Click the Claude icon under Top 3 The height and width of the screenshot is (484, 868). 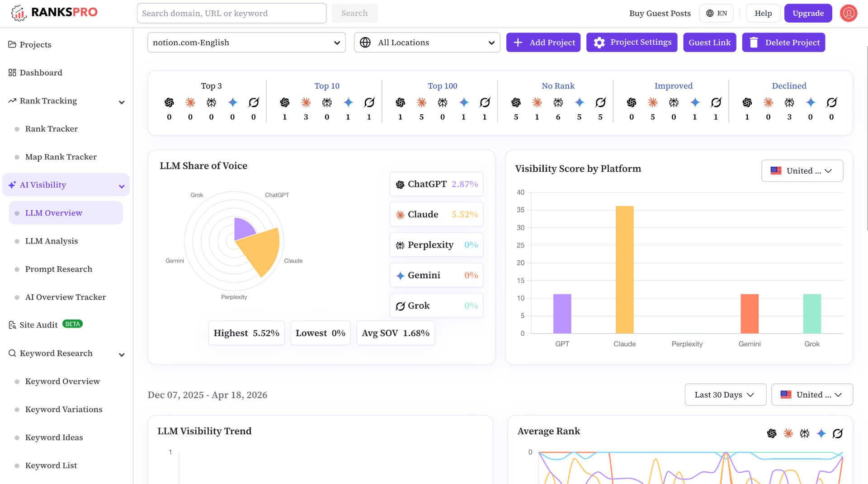point(190,103)
